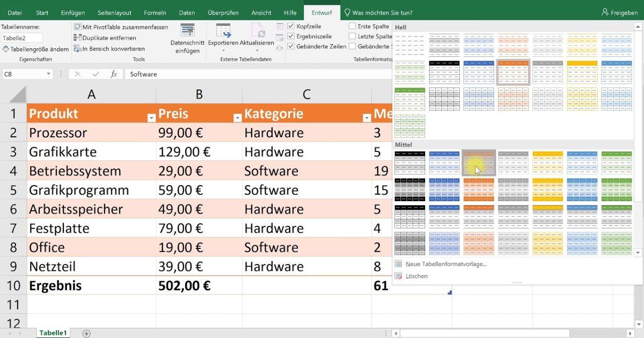
Task: Click the Tabellenname input field
Action: click(x=21, y=38)
